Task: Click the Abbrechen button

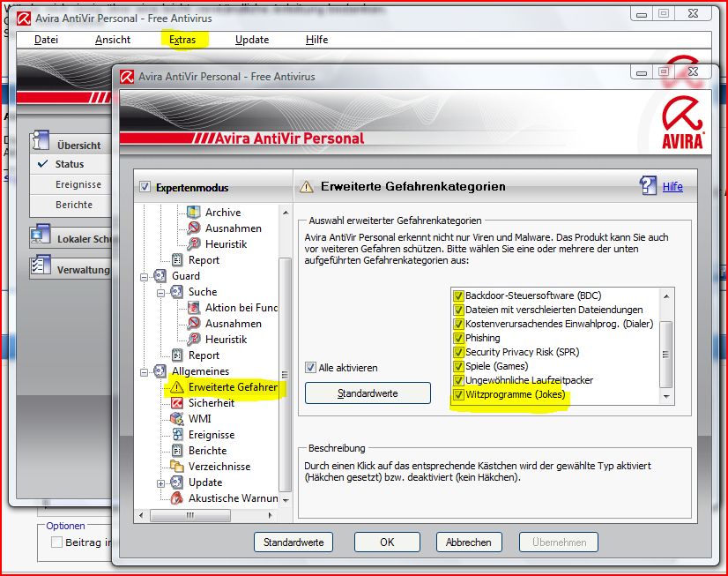Action: tap(469, 542)
